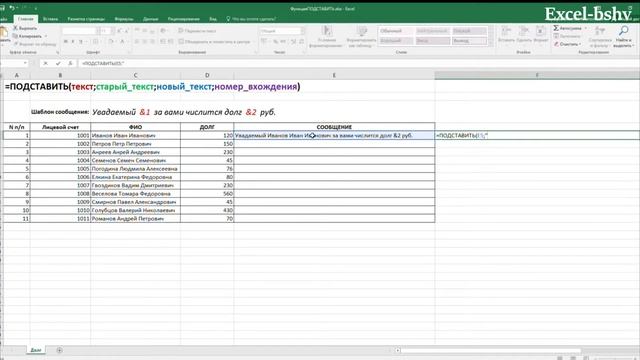Open Clipboard group dialog launcher
This screenshot has width=640, height=360.
tap(57, 52)
